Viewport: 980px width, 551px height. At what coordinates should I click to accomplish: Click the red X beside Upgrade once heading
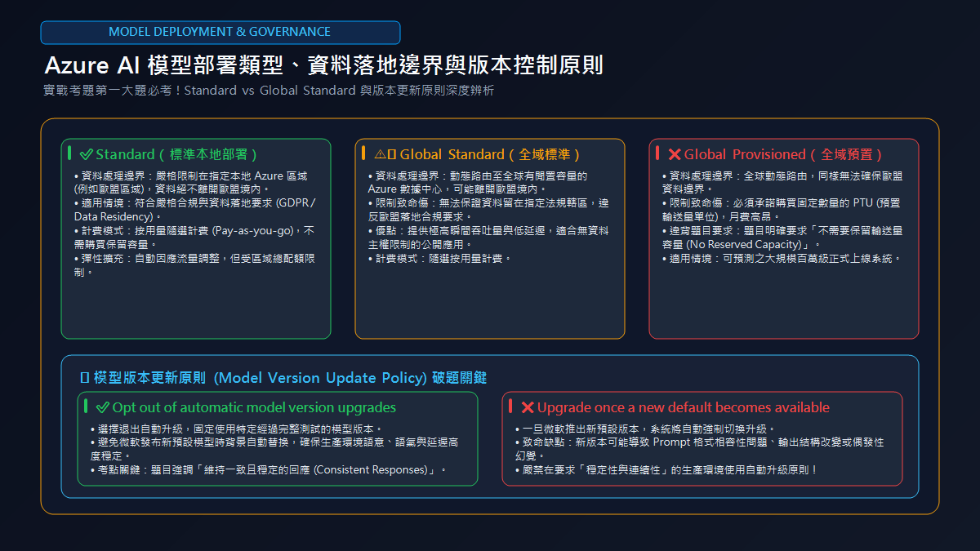pos(528,407)
